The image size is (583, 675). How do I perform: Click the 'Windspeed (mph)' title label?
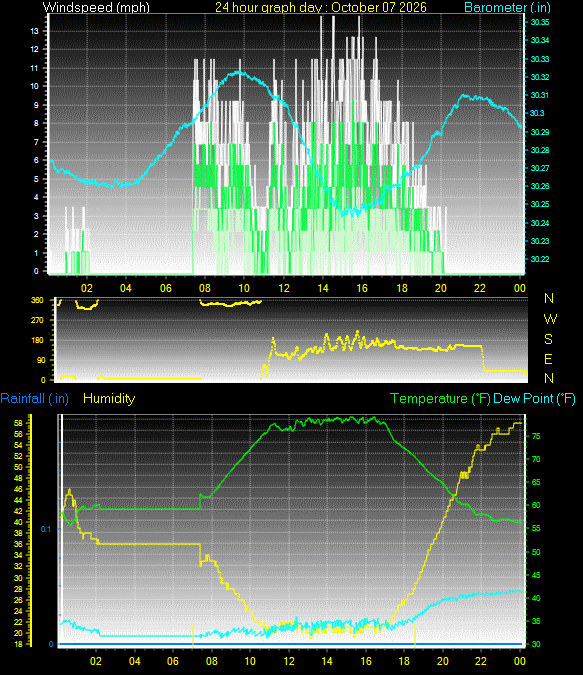(96, 7)
